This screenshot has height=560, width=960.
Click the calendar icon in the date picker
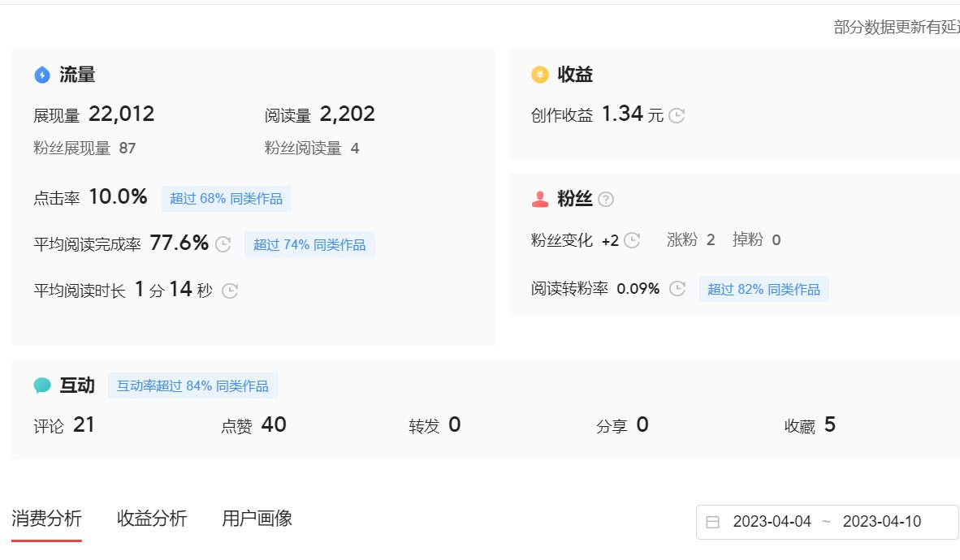(x=712, y=521)
